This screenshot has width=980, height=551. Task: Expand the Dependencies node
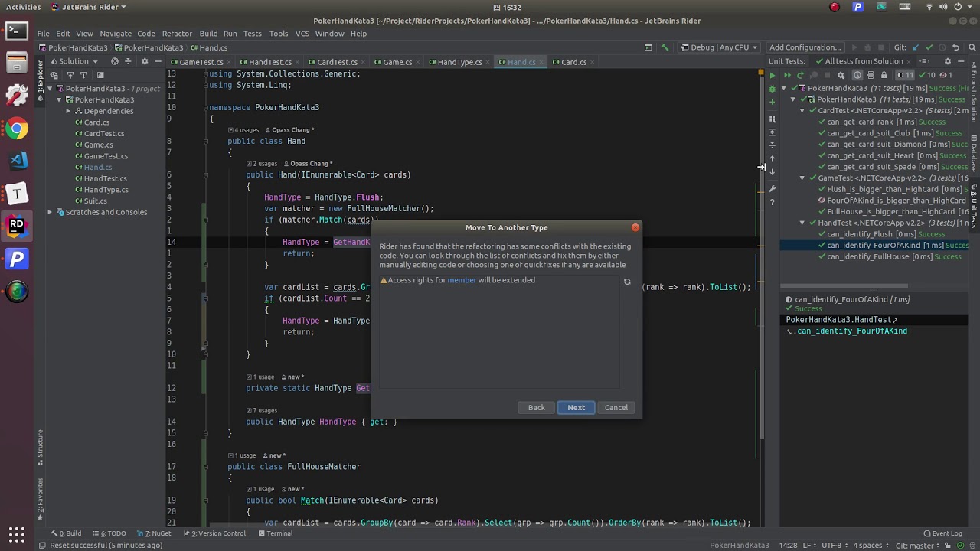(x=68, y=111)
